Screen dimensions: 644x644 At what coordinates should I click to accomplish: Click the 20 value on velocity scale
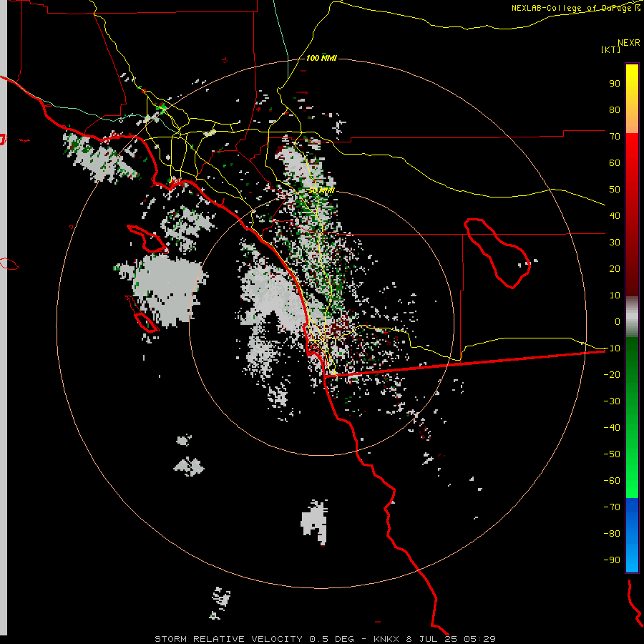(615, 268)
